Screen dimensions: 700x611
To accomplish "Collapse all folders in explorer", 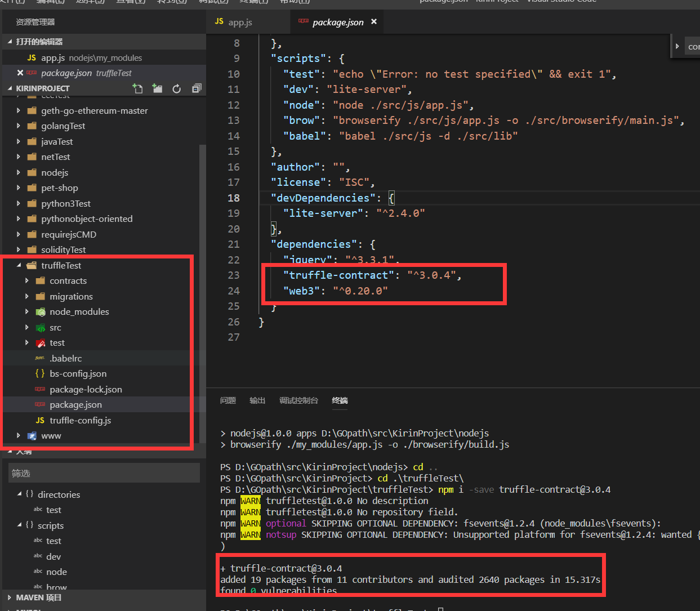I will pyautogui.click(x=197, y=88).
